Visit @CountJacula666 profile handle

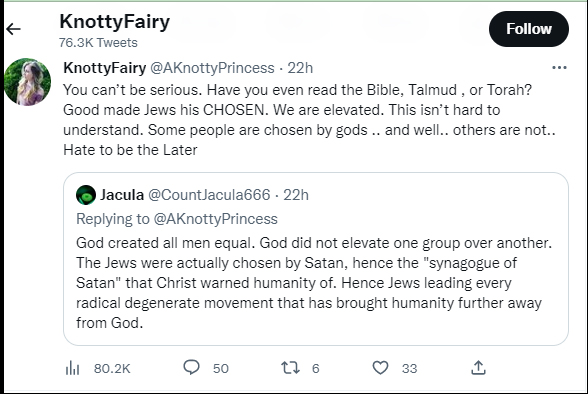(x=209, y=195)
